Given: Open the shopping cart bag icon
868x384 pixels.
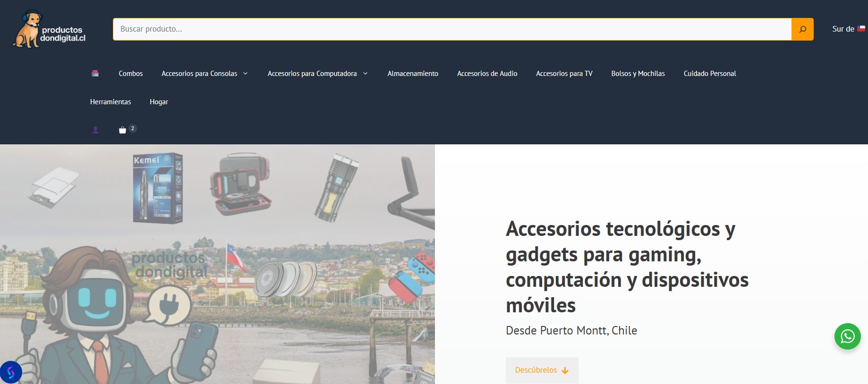Looking at the screenshot, I should click(123, 130).
